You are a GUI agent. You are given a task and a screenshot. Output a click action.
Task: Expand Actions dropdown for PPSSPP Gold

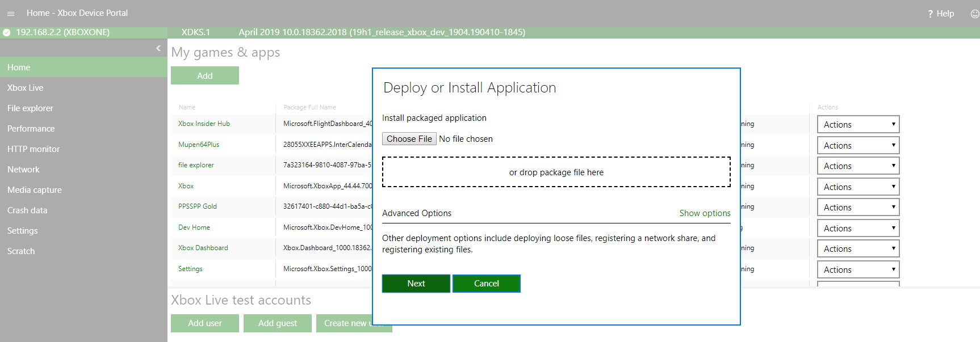pos(857,208)
